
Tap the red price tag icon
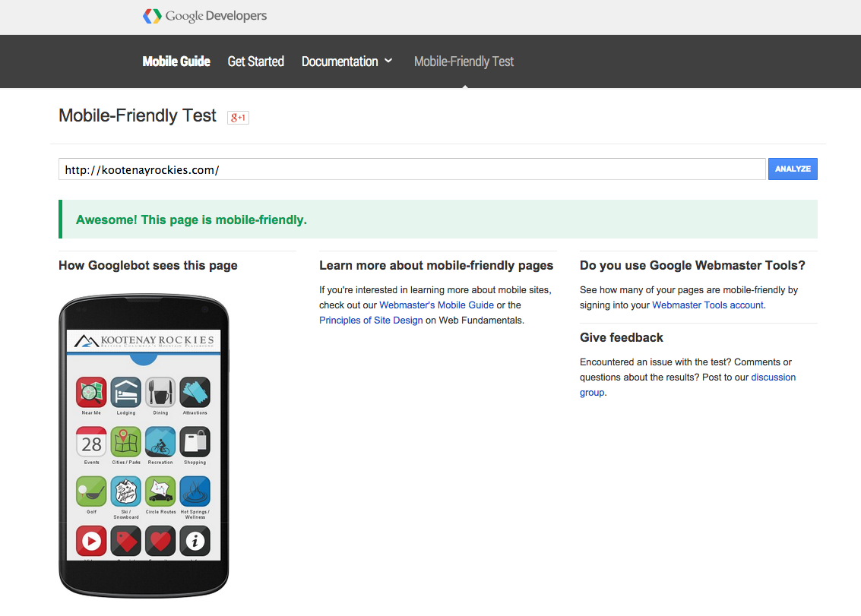[x=125, y=541]
